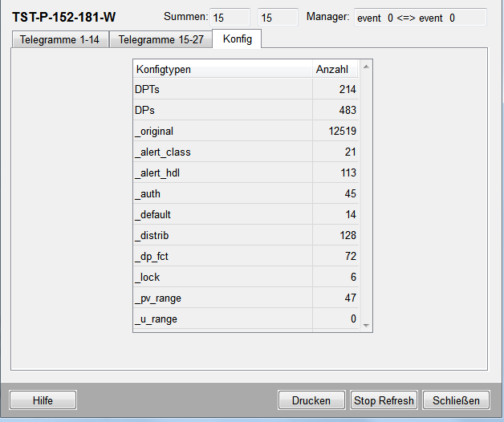Image resolution: width=504 pixels, height=422 pixels.
Task: Select the Konfig tab
Action: [x=237, y=39]
